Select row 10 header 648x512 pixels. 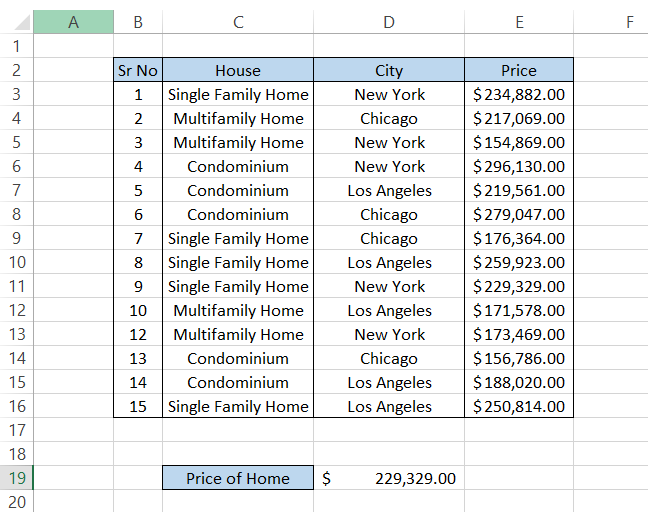[x=16, y=262]
